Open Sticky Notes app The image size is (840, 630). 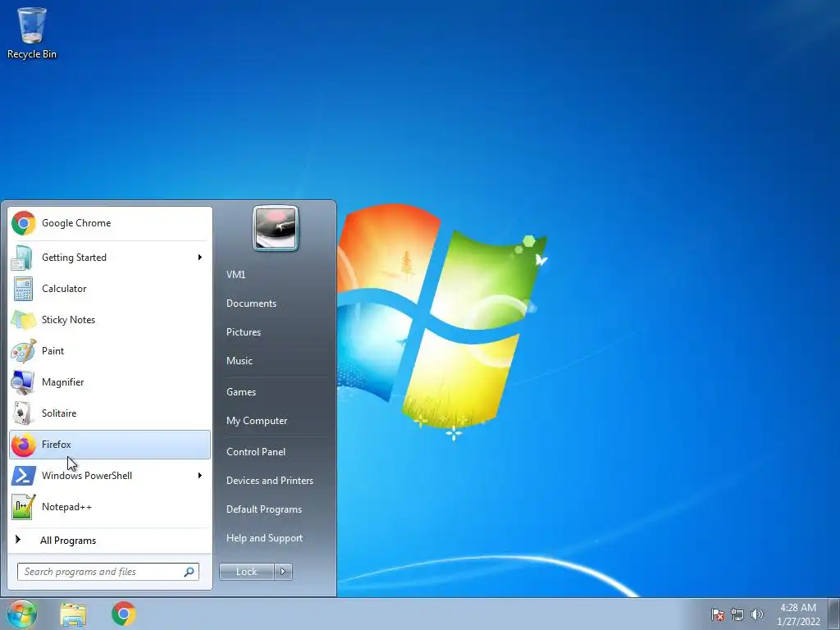click(110, 320)
